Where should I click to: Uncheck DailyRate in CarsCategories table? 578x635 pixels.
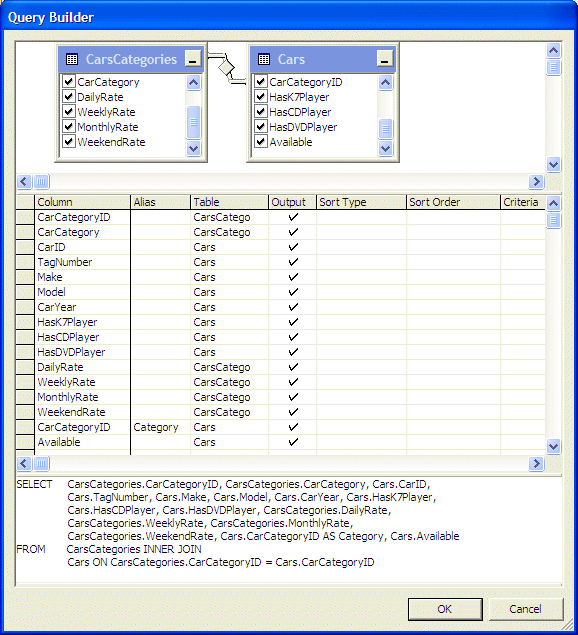pos(69,96)
